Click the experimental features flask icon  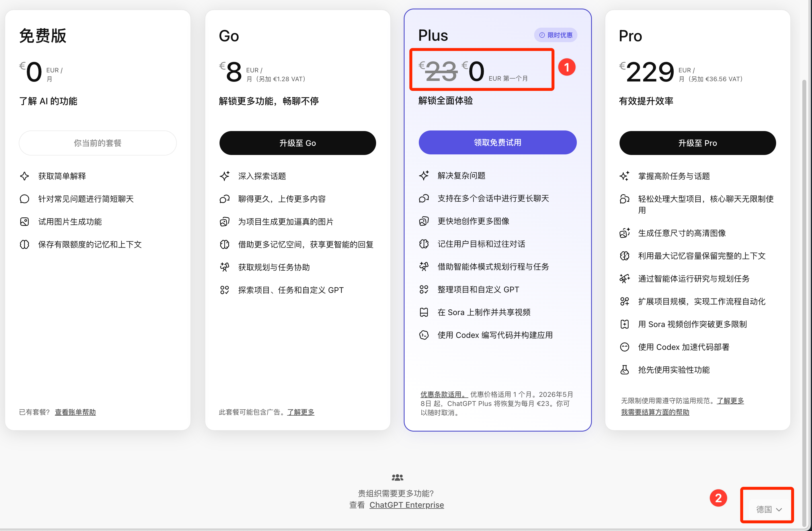[624, 369]
